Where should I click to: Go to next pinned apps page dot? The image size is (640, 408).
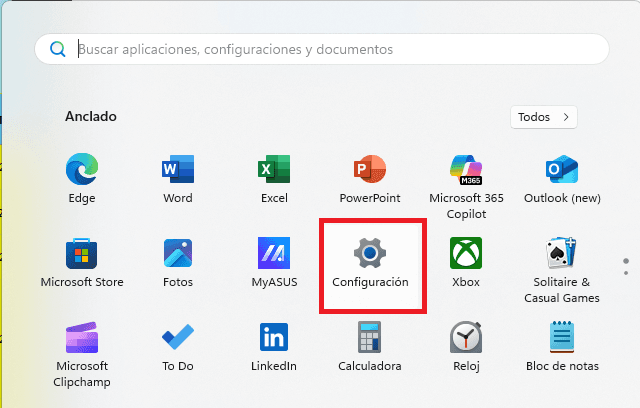[626, 273]
